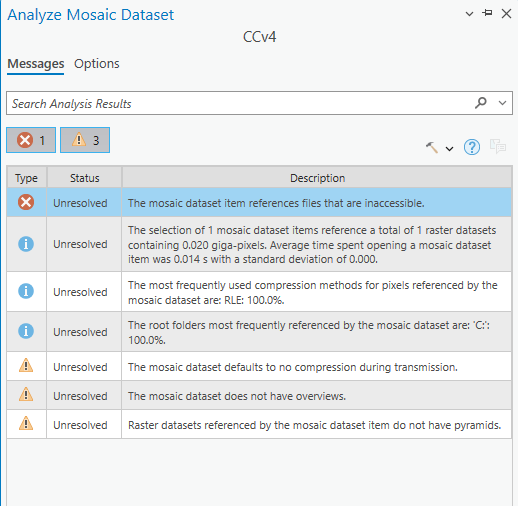Click info icon for root folders row

[x=26, y=331]
